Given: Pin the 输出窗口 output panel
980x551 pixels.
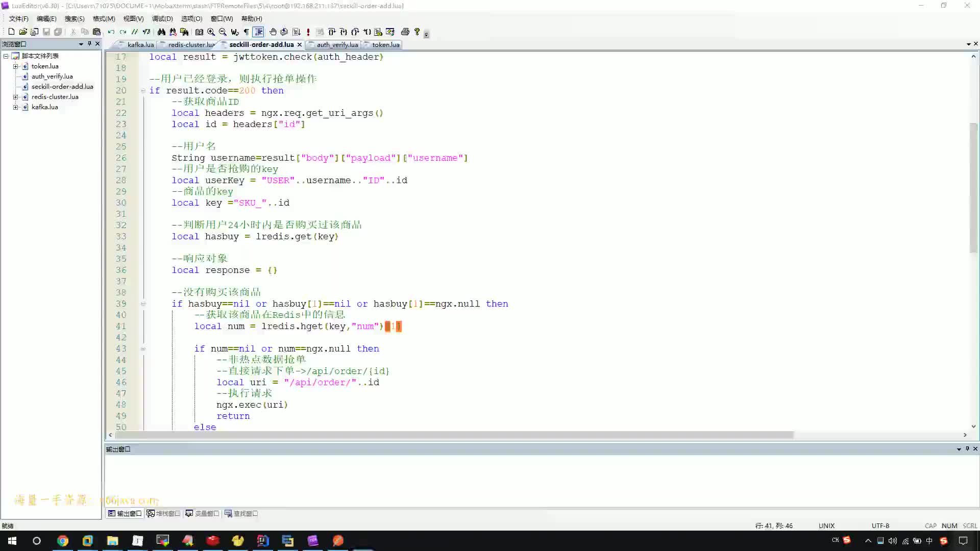Looking at the screenshot, I should point(967,449).
